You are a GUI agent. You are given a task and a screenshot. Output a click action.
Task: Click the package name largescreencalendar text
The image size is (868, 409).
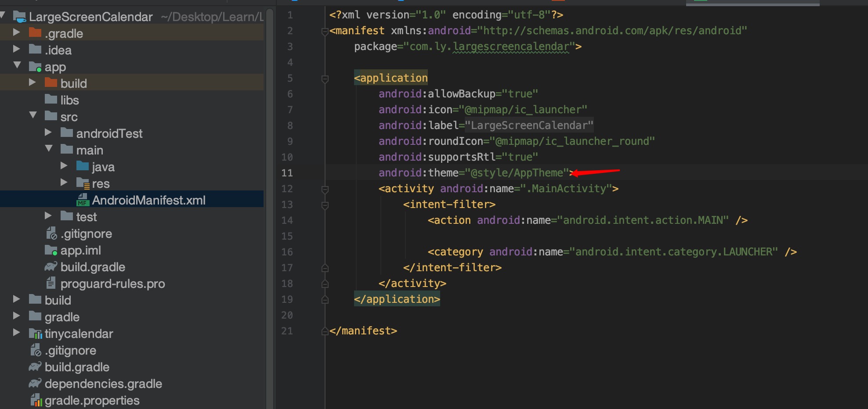point(511,47)
